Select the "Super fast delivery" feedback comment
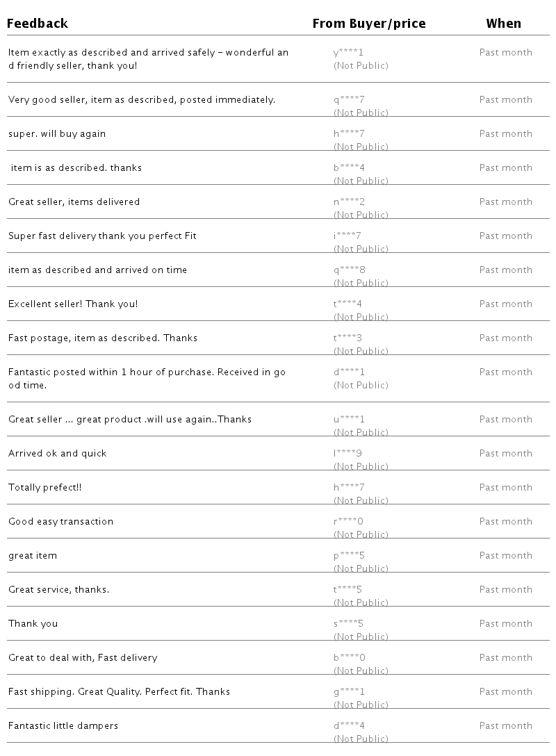The height and width of the screenshot is (756, 556). [102, 236]
